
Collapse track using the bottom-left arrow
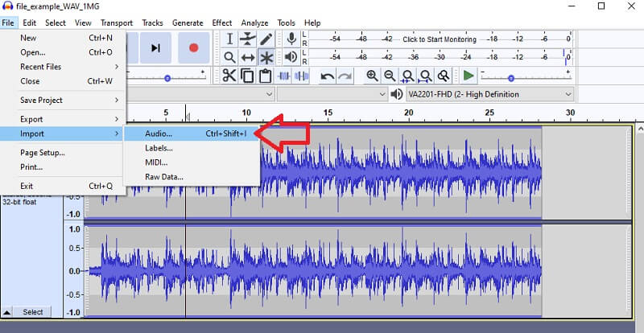(7, 312)
